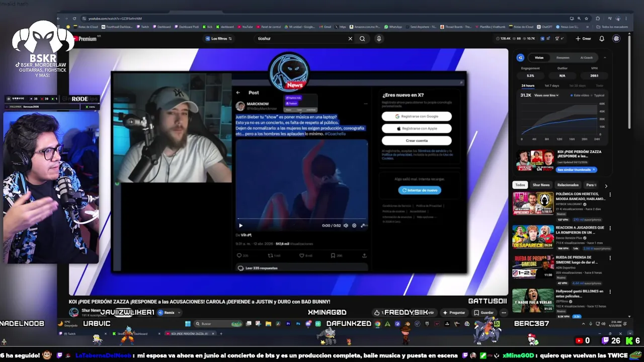Viewport: 644px width, 362px height.
Task: Open the Todos los marcadores folder
Action: 611,27
